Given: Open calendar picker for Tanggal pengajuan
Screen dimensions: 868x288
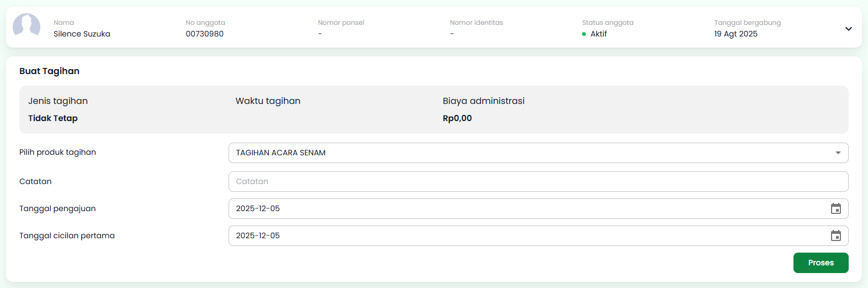Looking at the screenshot, I should [835, 208].
